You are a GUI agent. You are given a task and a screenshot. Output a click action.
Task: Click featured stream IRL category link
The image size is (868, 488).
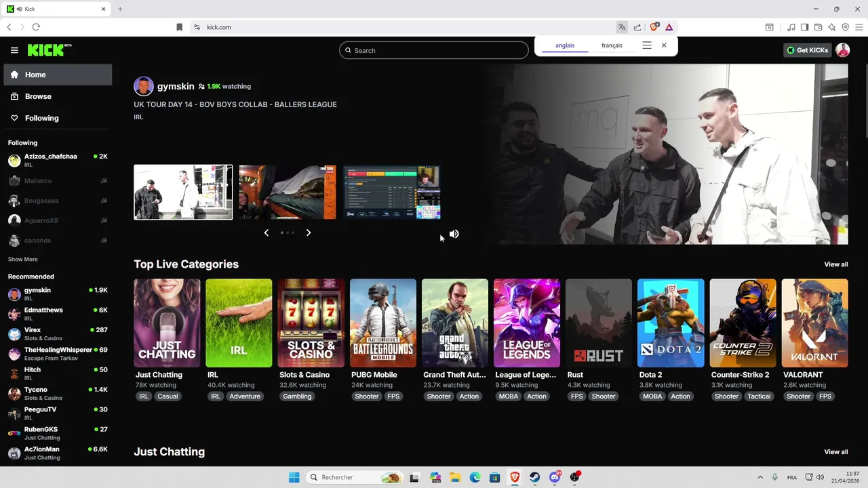tap(138, 117)
